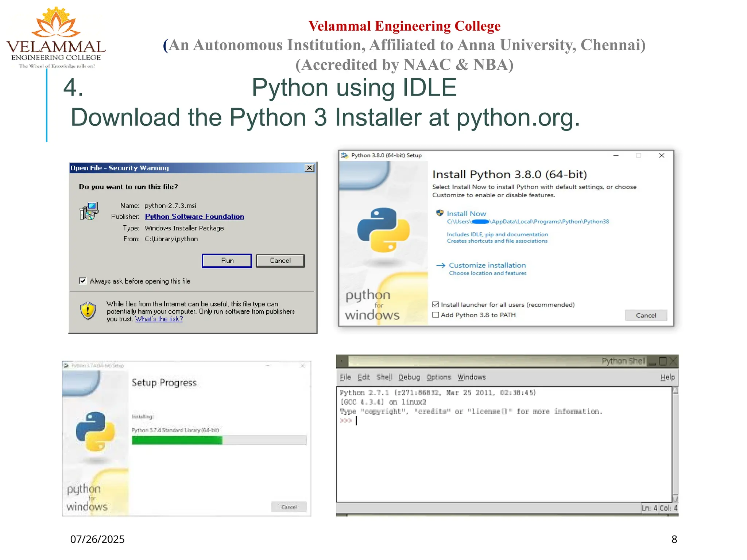This screenshot has height=560, width=747.
Task: Click the Python38 install path text
Action: (528, 222)
